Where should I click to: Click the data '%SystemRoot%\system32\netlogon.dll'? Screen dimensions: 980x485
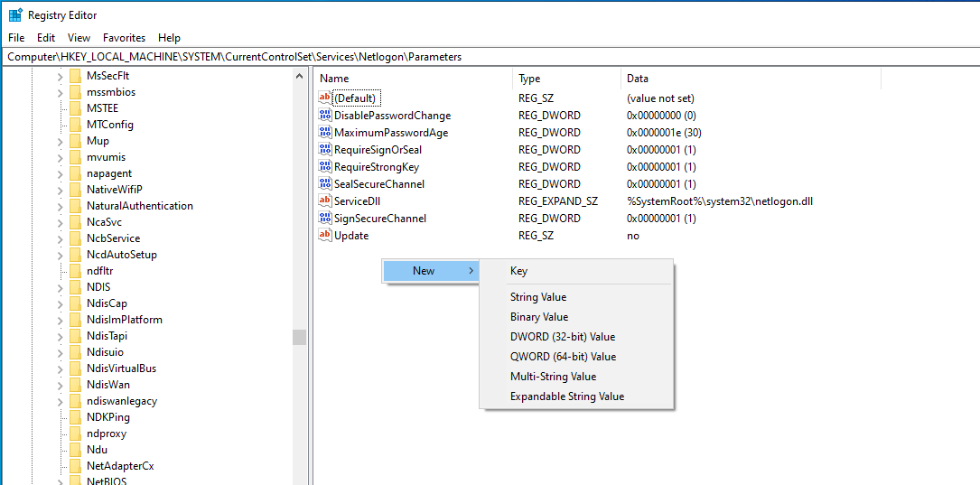click(719, 201)
